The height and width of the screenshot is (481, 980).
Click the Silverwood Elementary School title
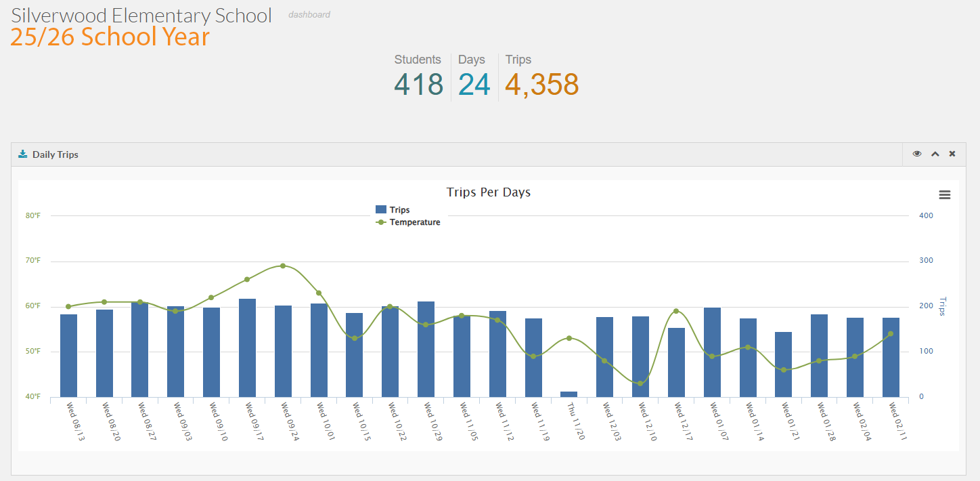[141, 15]
